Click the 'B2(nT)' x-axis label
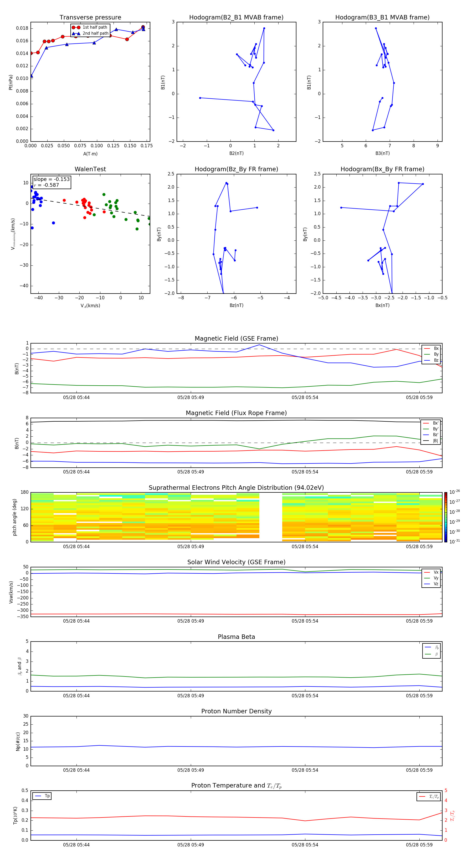The height and width of the screenshot is (868, 473). pyautogui.click(x=236, y=153)
